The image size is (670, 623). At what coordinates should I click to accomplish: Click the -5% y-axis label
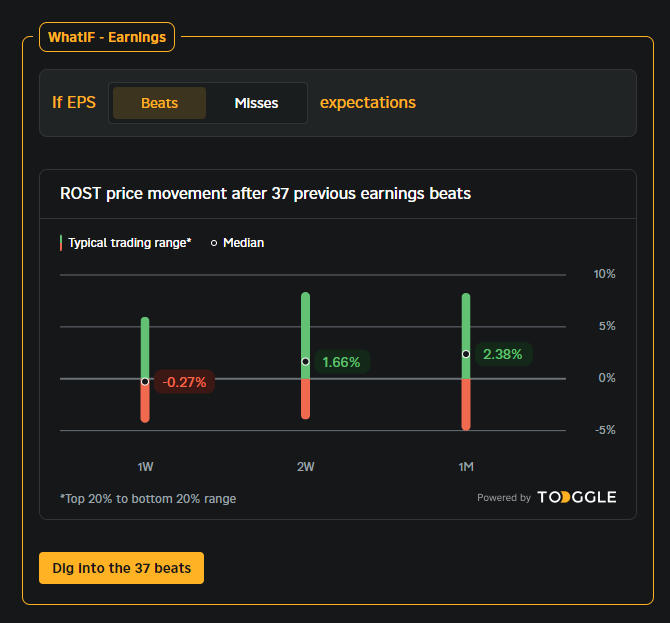point(605,430)
